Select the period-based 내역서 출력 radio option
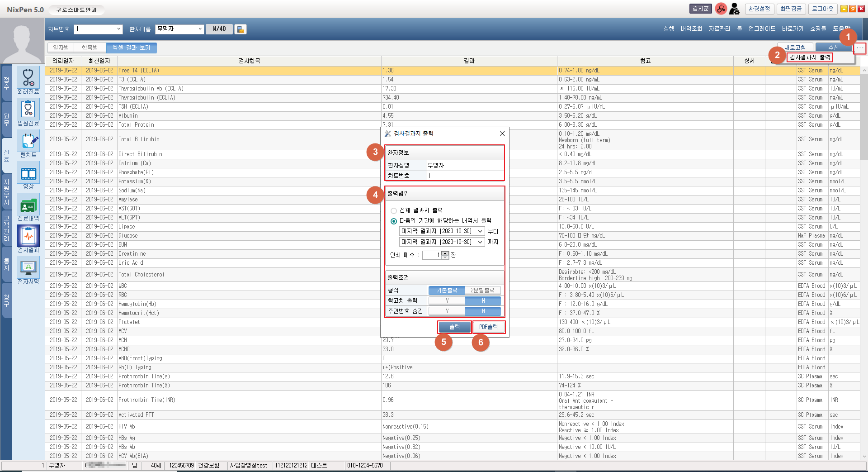 click(394, 221)
